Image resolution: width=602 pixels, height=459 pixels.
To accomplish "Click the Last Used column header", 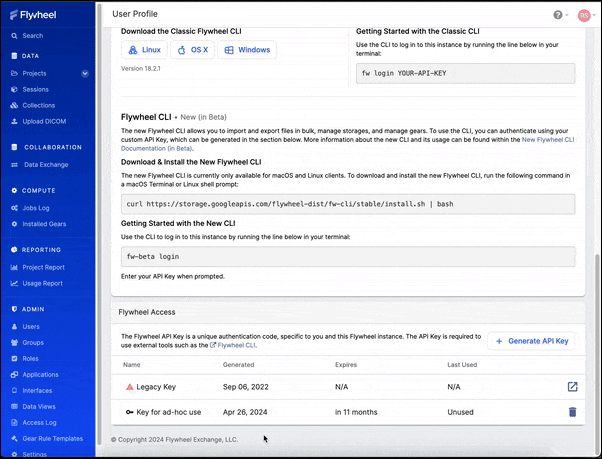I will click(x=462, y=365).
